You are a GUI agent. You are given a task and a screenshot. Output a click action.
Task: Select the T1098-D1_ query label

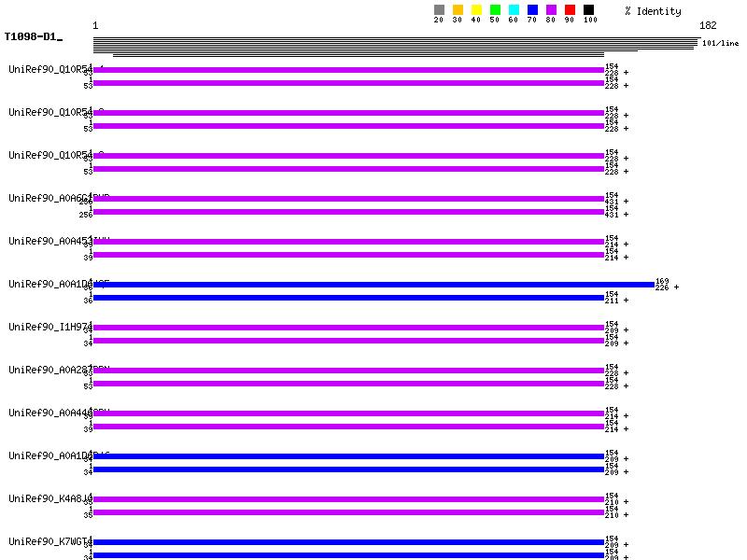[33, 37]
